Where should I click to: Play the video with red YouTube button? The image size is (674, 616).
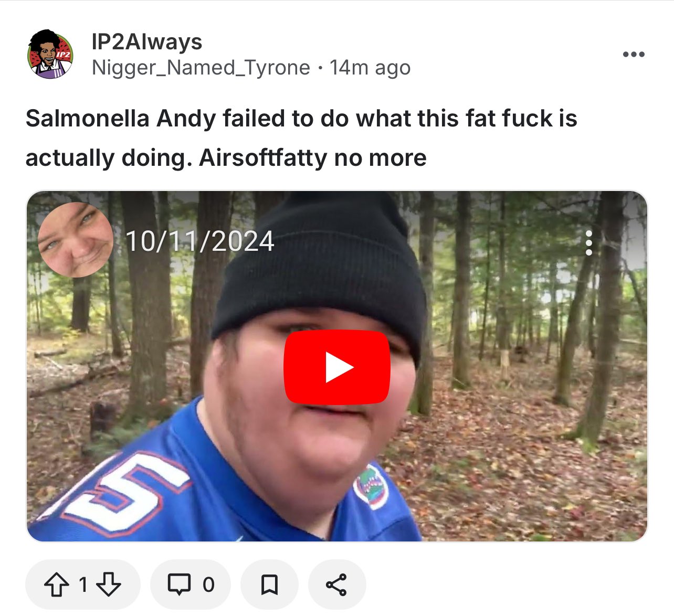[x=337, y=367]
